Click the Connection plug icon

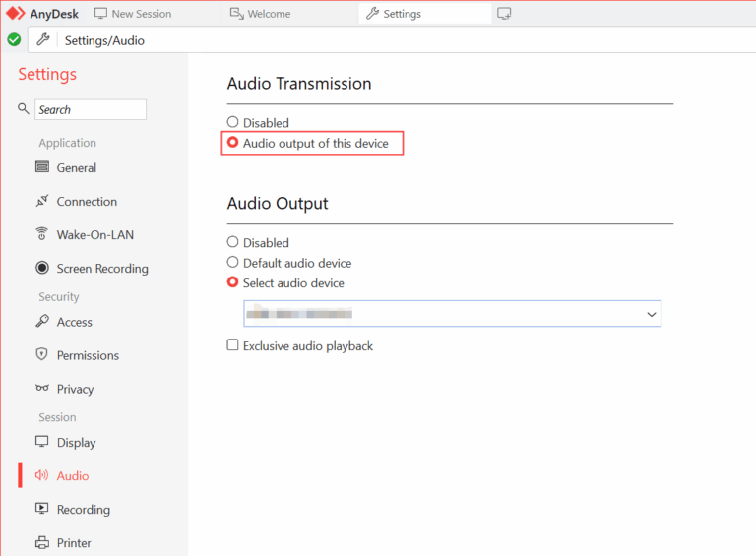(x=42, y=201)
